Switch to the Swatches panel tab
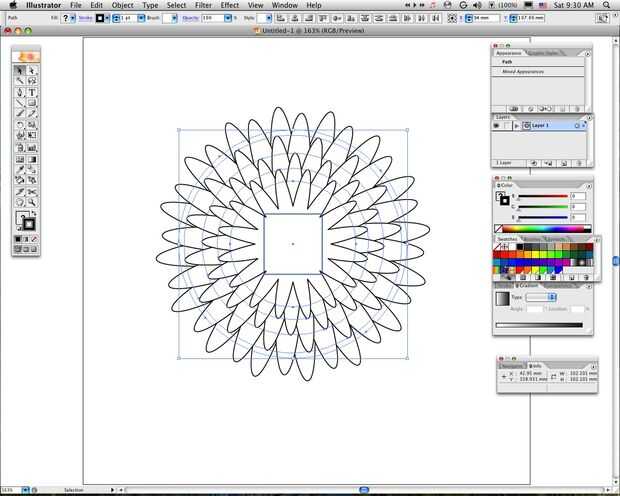 point(507,239)
